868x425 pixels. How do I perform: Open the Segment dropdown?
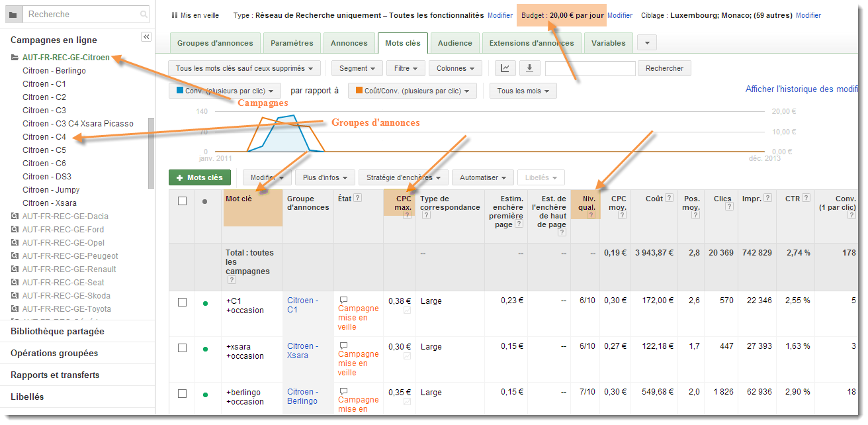357,68
